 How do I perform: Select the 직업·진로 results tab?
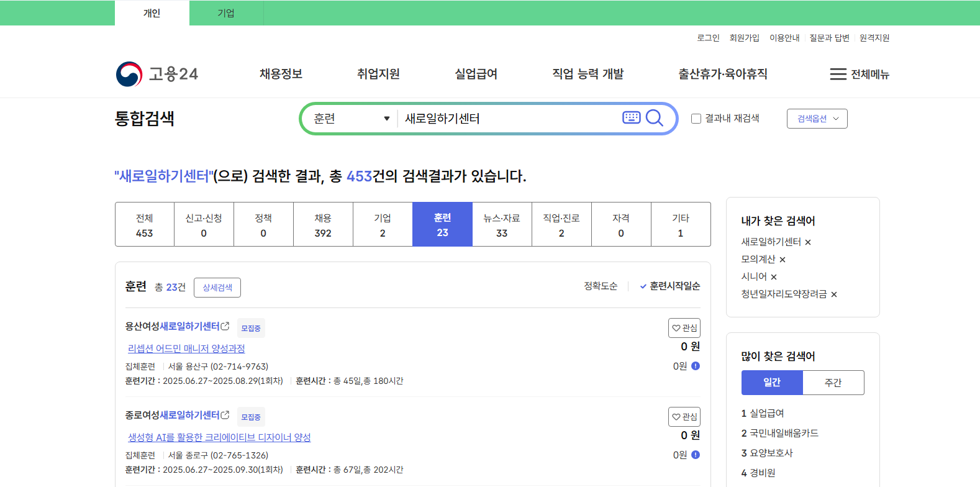pos(561,225)
